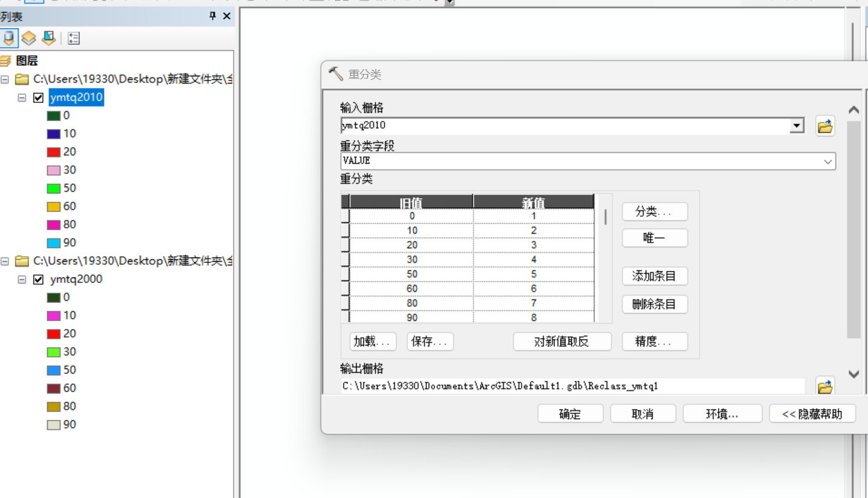This screenshot has width=868, height=498.
Task: Collapse the ymtq2010 layer legend
Action: tap(22, 98)
